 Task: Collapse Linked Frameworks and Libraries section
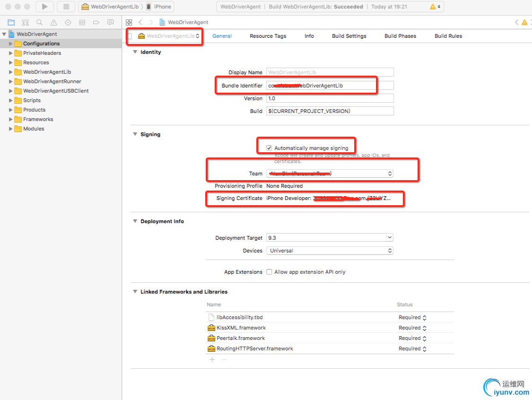135,292
